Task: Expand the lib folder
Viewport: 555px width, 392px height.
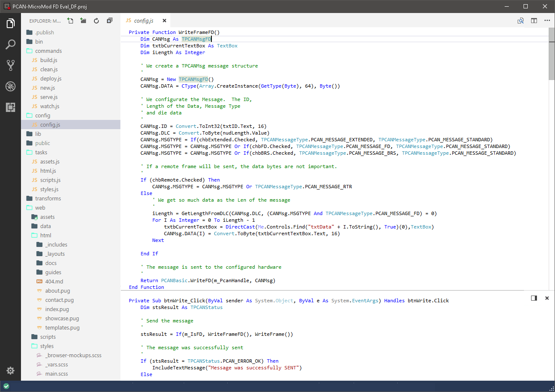Action: click(x=70, y=134)
